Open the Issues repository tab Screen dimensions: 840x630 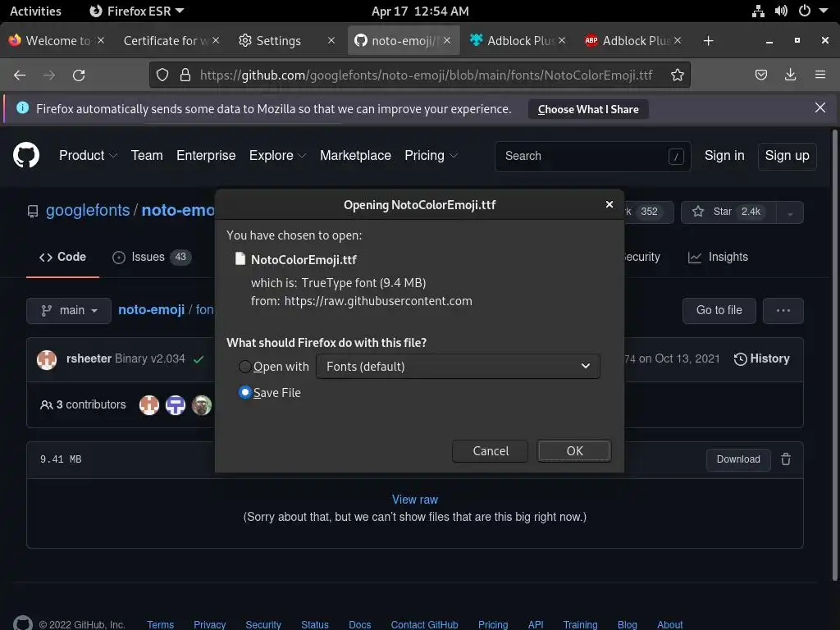152,257
